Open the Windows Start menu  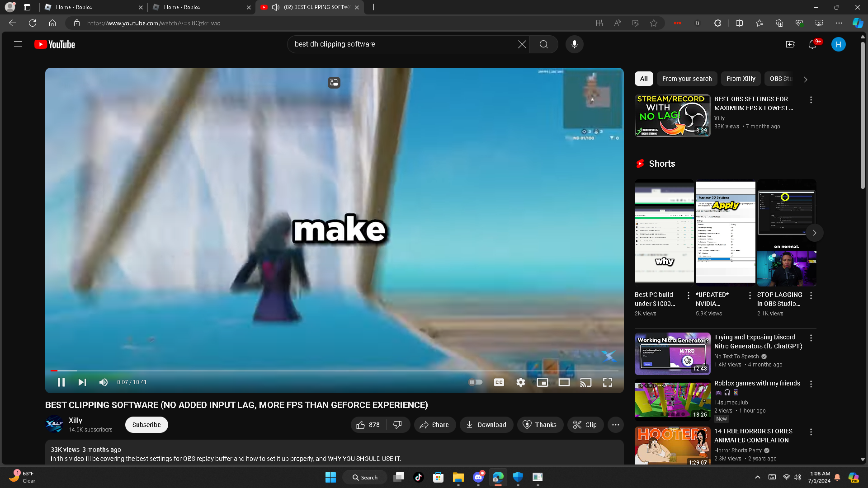point(330,477)
